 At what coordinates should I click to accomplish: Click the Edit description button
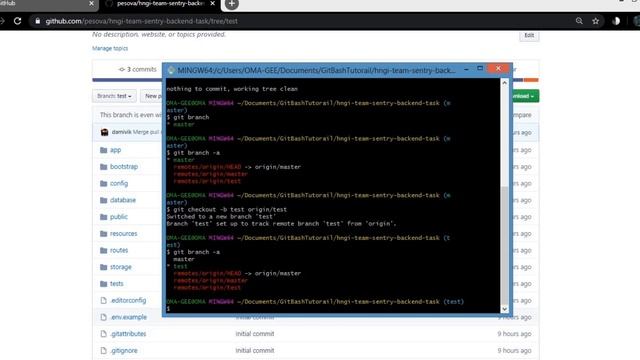tap(529, 36)
